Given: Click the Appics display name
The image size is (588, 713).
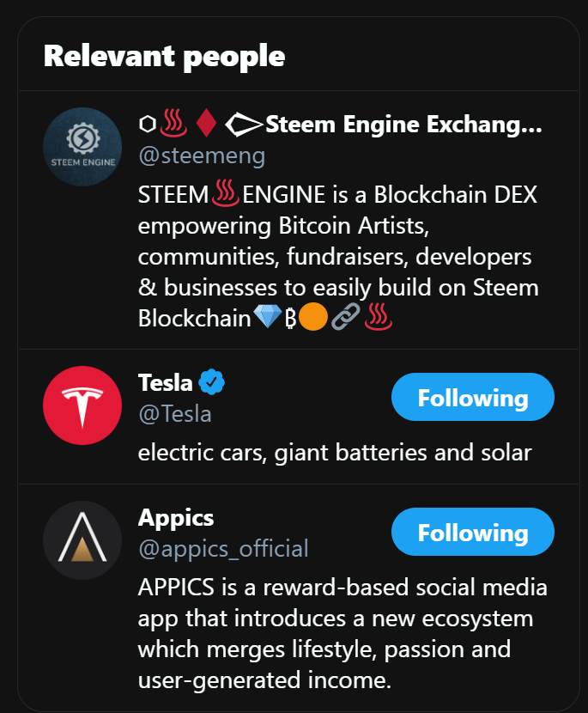Looking at the screenshot, I should [x=176, y=518].
